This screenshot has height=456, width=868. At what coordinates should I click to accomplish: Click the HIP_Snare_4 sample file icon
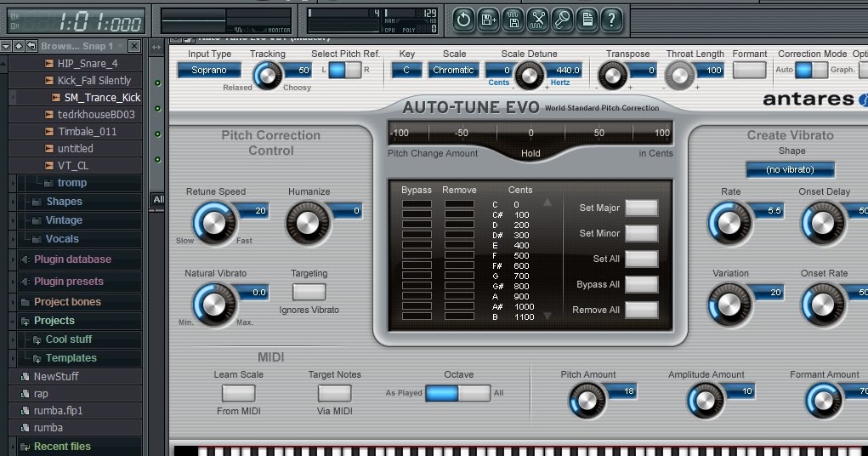click(x=48, y=63)
